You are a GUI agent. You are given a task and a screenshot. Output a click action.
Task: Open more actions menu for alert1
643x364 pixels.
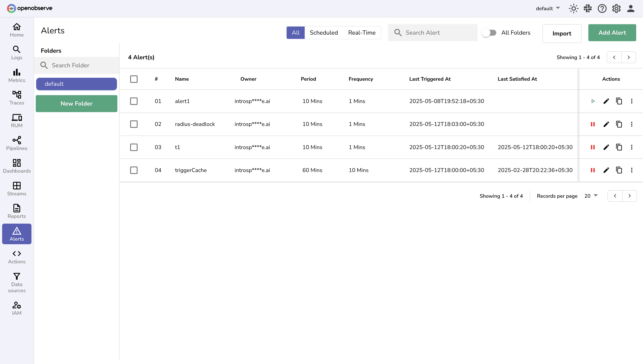point(632,101)
